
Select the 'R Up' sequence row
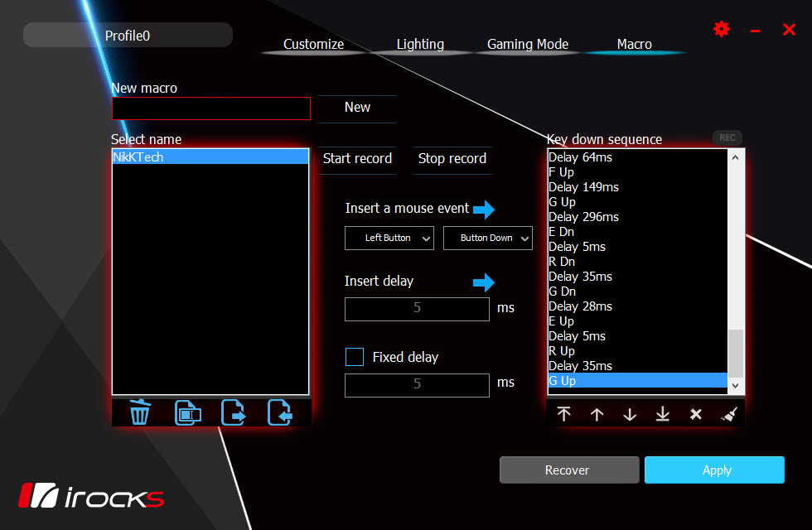(638, 351)
